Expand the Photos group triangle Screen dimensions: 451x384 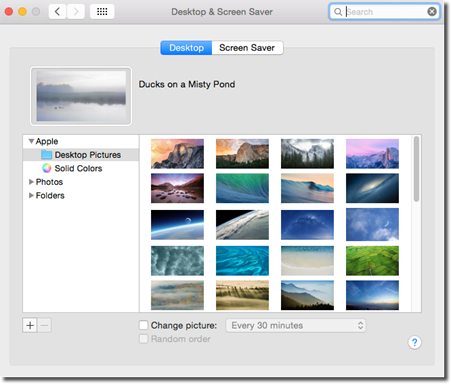[x=31, y=182]
